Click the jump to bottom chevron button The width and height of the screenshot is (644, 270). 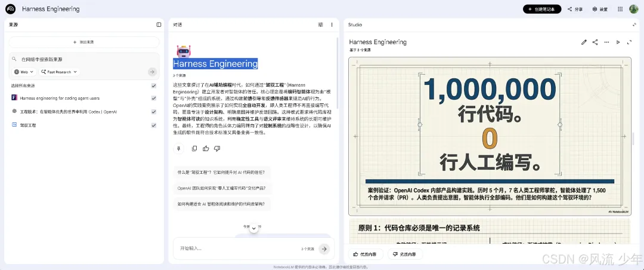pyautogui.click(x=254, y=228)
